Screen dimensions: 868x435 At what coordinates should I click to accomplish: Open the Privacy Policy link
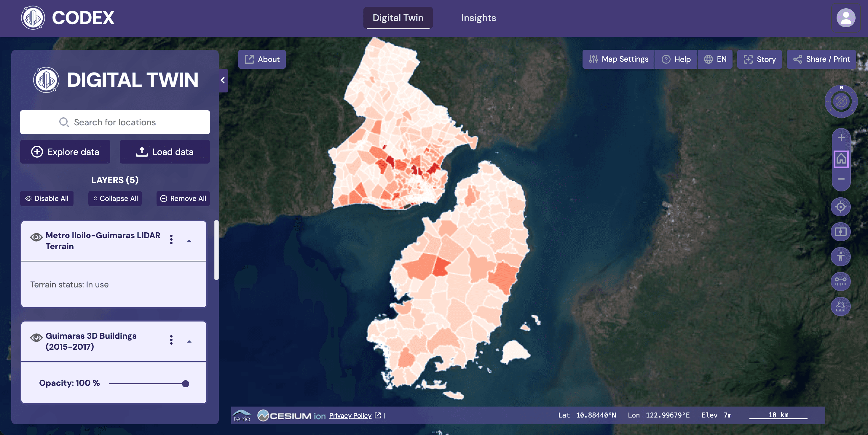click(x=350, y=415)
